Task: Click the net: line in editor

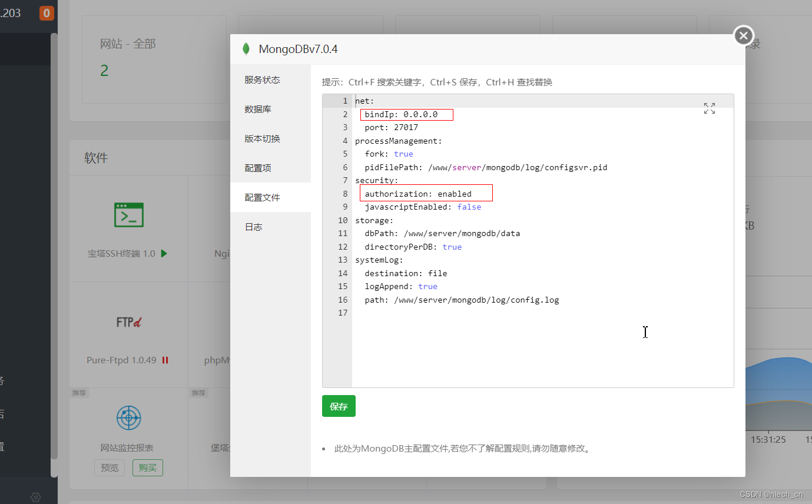Action: [x=364, y=101]
